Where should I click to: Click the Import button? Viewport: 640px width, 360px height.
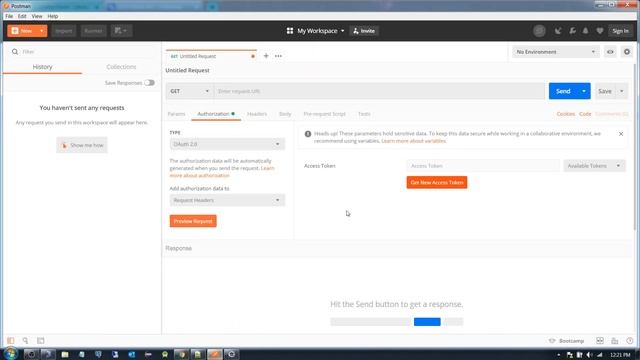pos(64,31)
